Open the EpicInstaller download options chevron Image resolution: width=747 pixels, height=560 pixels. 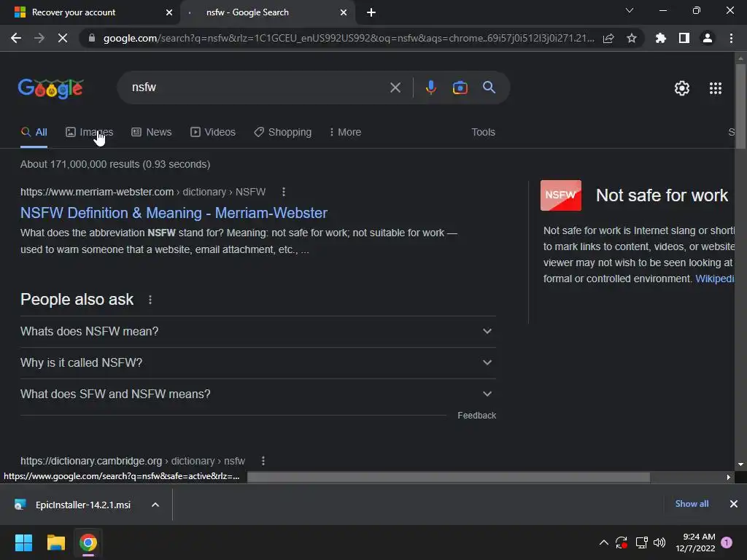click(155, 505)
